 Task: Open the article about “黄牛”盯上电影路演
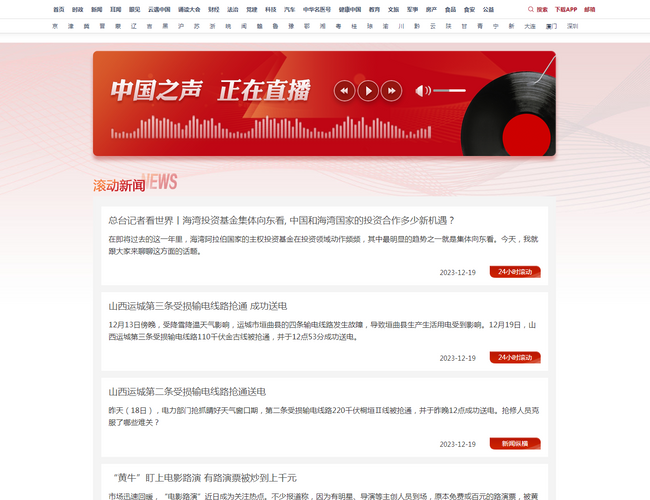pyautogui.click(x=205, y=478)
